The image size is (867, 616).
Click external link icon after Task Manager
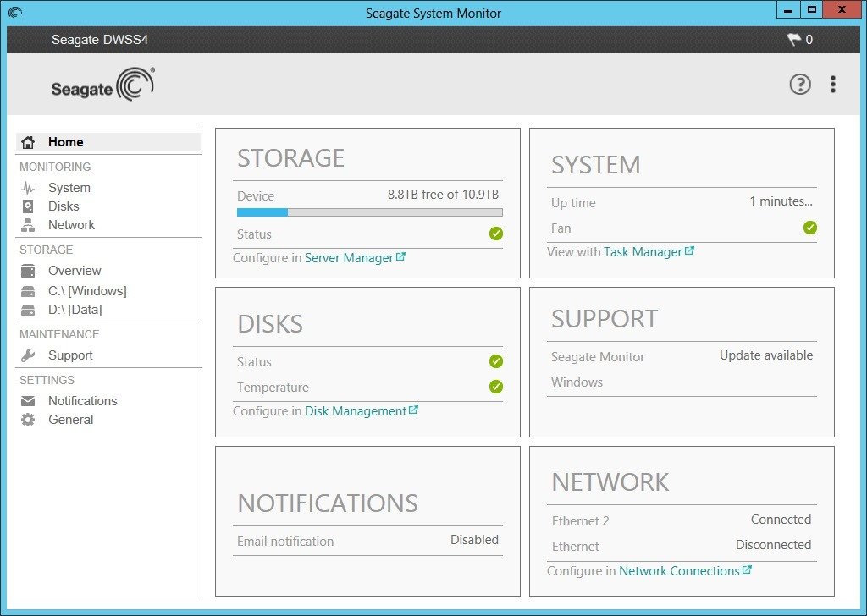(689, 250)
